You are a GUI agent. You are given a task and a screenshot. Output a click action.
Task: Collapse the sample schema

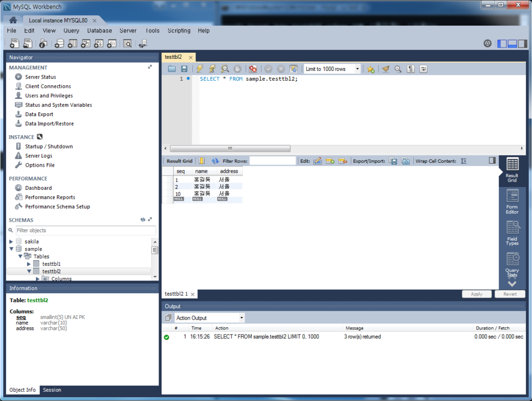[x=11, y=249]
